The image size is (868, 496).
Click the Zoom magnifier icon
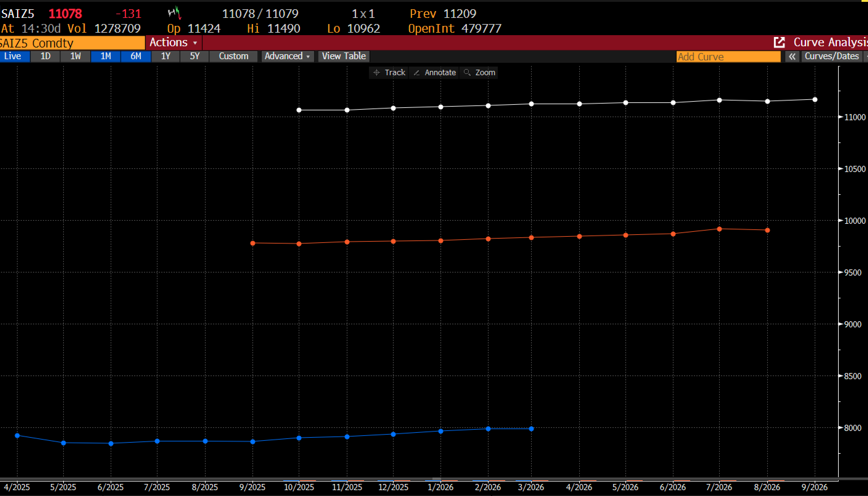[x=467, y=72]
